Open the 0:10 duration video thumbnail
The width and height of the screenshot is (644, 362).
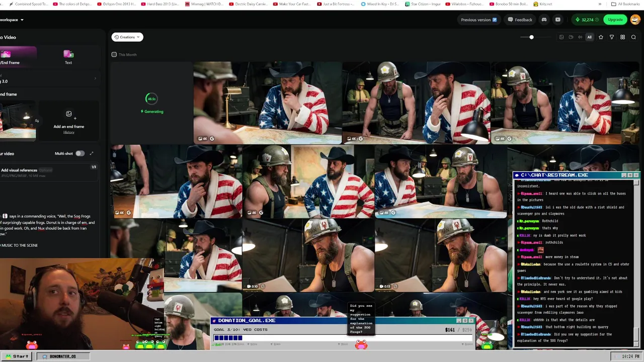(308, 255)
